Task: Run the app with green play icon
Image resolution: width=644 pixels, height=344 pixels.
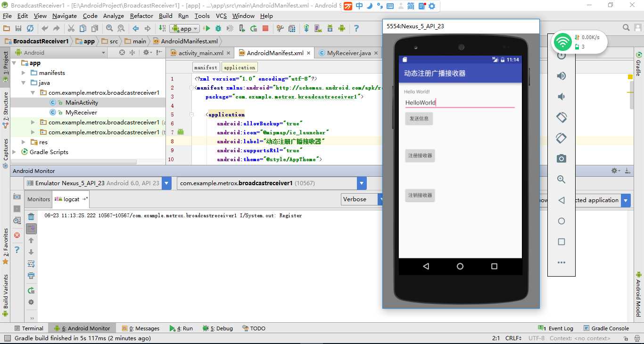Action: click(x=207, y=29)
